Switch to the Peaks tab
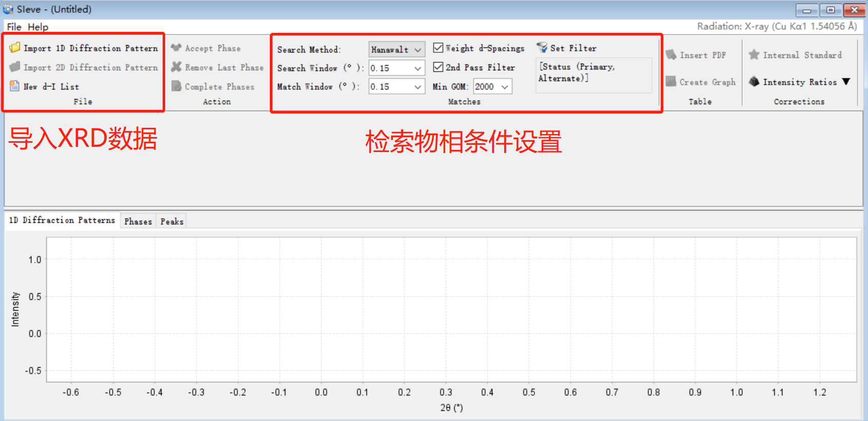The height and width of the screenshot is (421, 868). click(172, 221)
